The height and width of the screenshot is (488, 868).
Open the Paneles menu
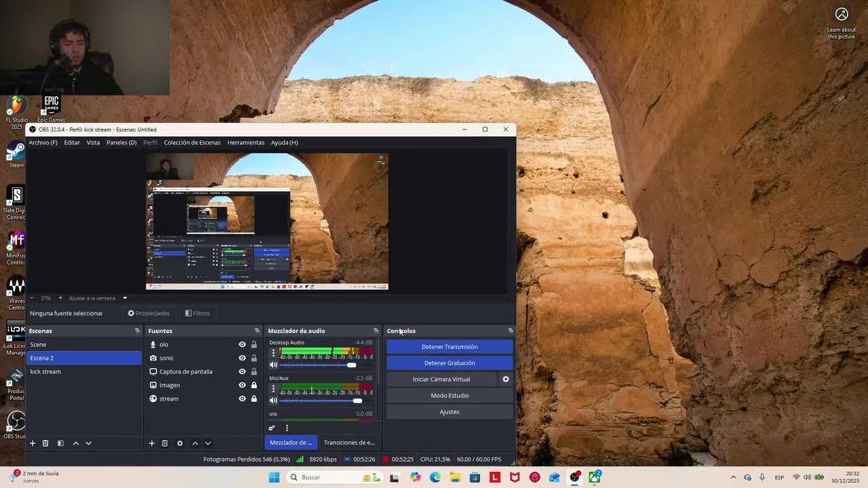coord(121,142)
